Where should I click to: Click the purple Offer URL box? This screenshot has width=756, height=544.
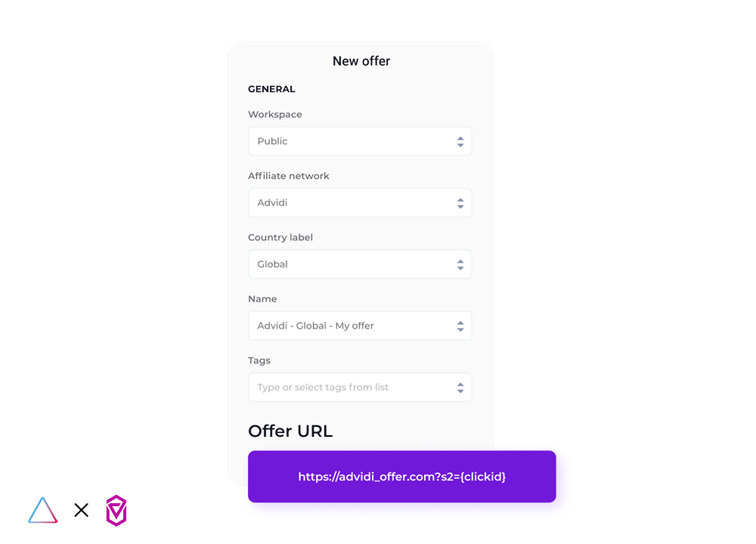[402, 477]
